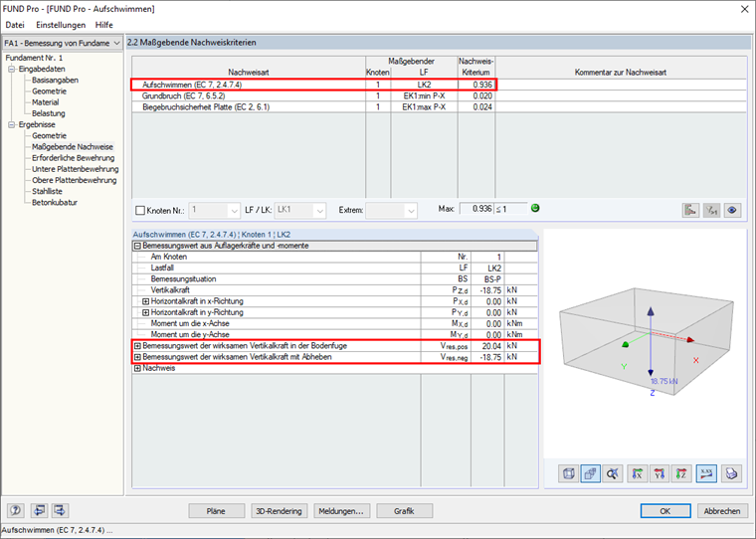Select Stahlliste in the tree
Screen dimensions: 756x539
48,191
